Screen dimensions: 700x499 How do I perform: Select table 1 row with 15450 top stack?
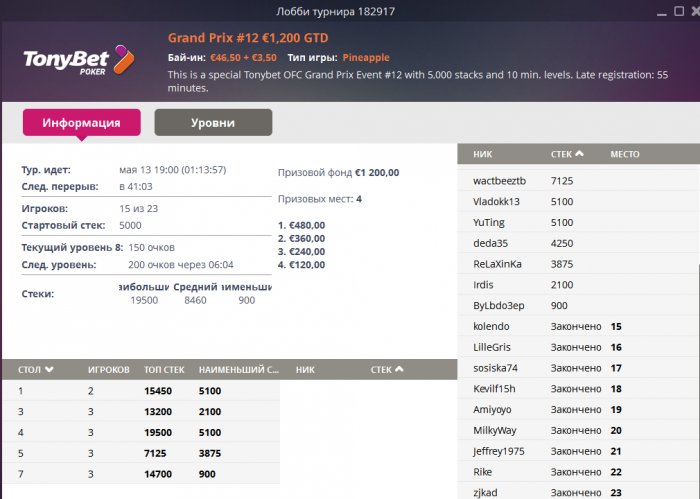pyautogui.click(x=140, y=391)
